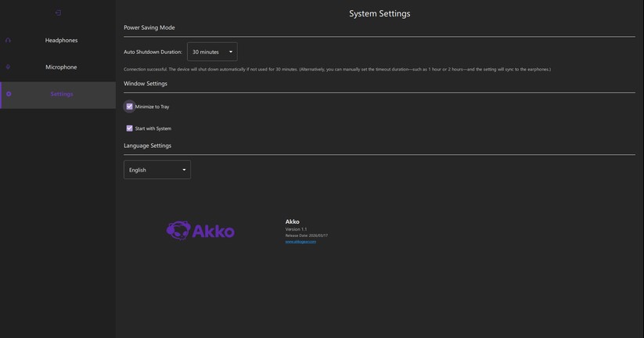
Task: Click the purple Akko logo
Action: click(200, 230)
